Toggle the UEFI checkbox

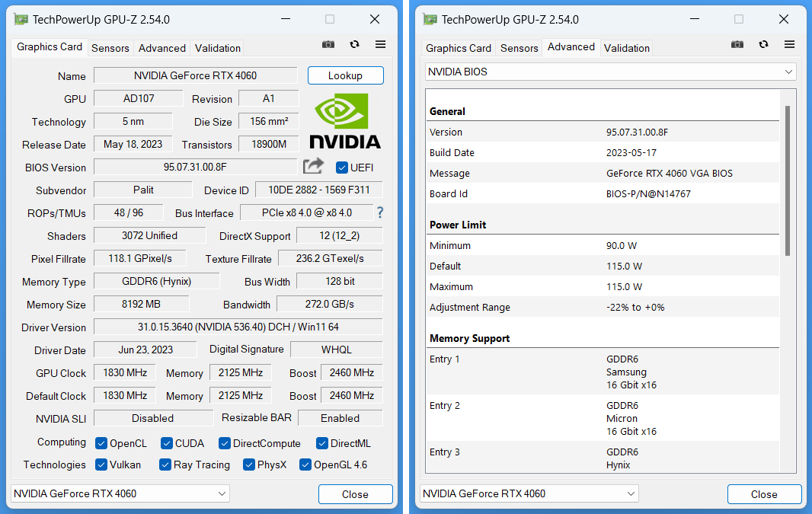(x=342, y=168)
